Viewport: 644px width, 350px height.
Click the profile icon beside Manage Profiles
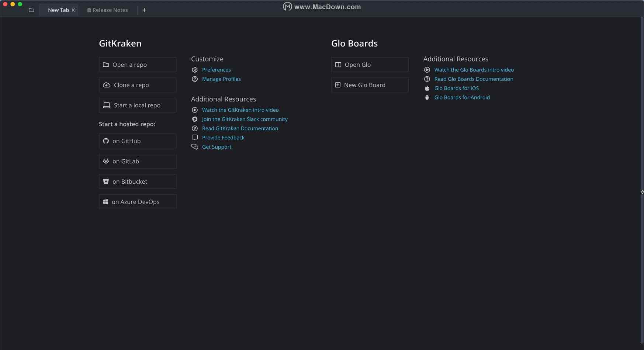pos(195,79)
